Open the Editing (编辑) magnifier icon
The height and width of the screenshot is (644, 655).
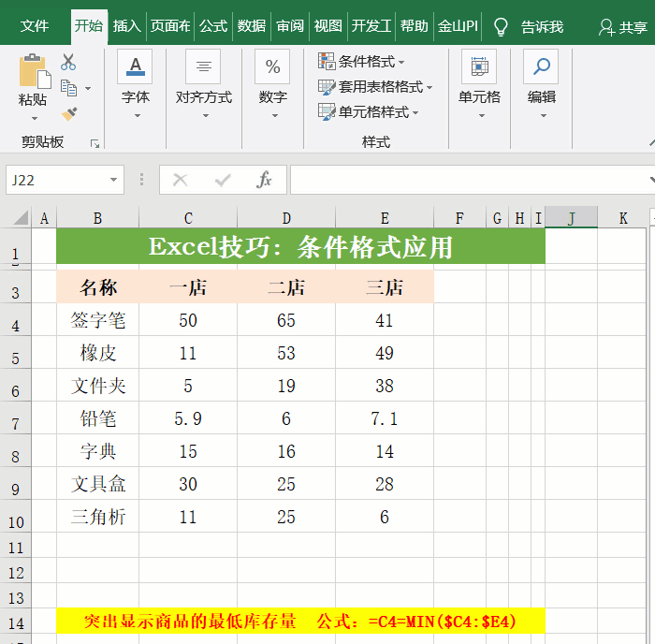542,66
